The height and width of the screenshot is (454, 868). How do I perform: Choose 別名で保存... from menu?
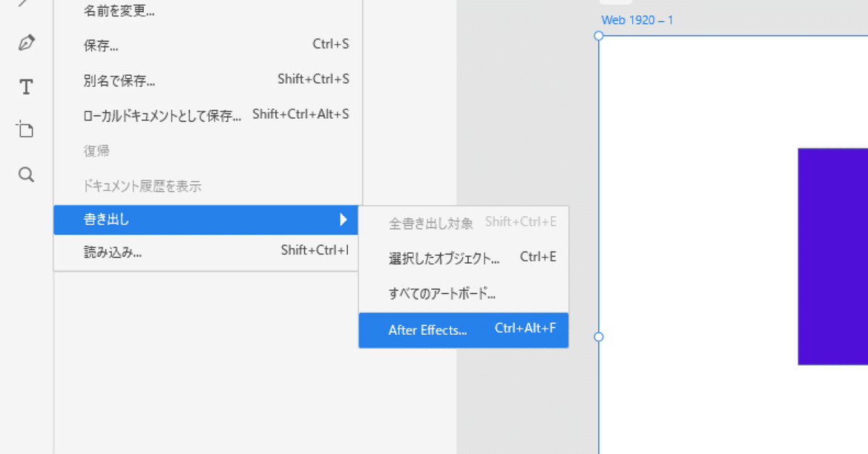[x=208, y=80]
